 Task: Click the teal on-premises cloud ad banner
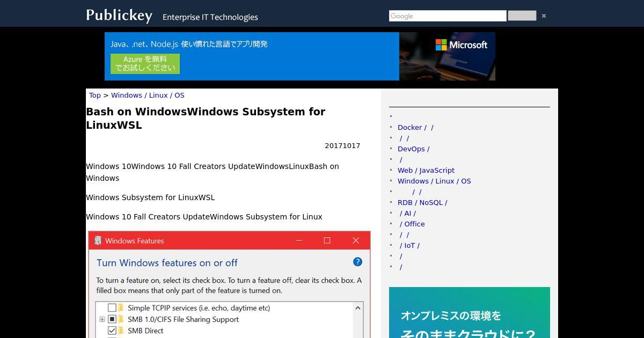[470, 312]
